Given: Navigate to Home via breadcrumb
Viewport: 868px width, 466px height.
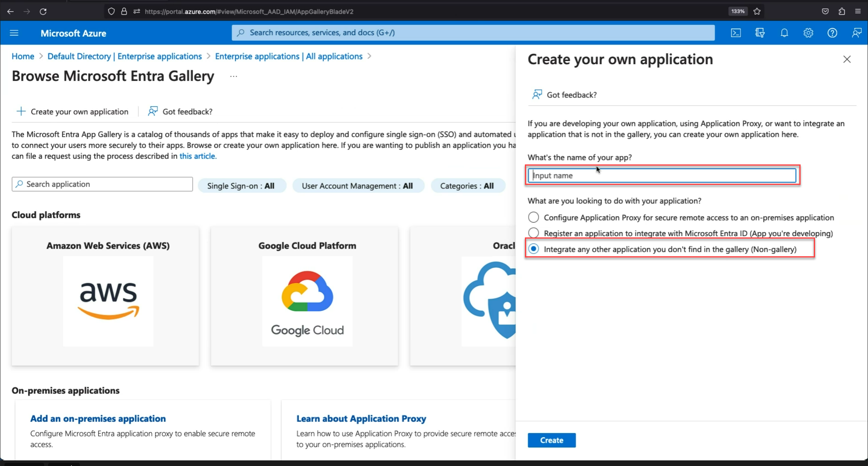Looking at the screenshot, I should click(x=22, y=56).
